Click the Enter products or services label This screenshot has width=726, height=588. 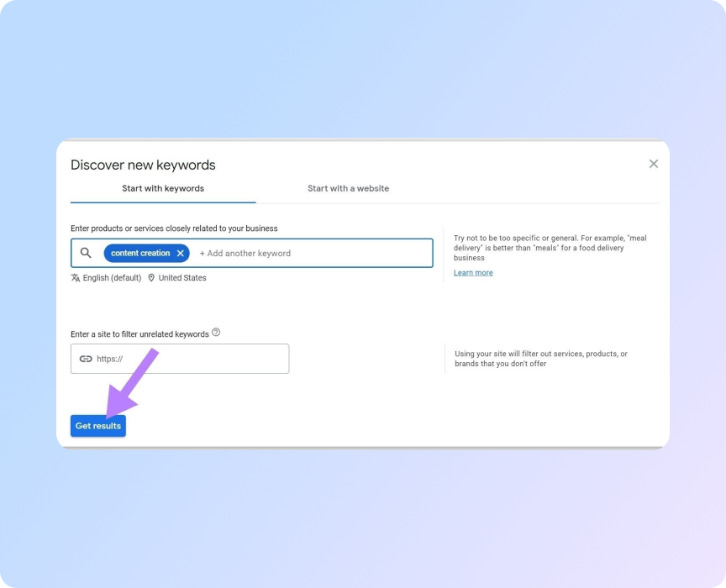tap(174, 228)
